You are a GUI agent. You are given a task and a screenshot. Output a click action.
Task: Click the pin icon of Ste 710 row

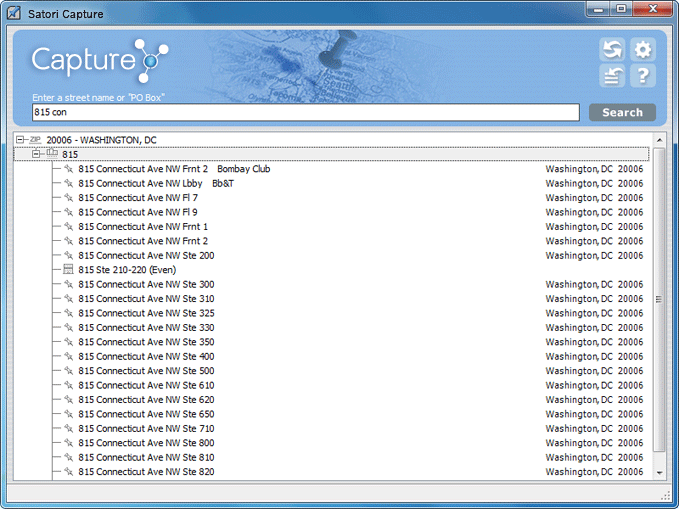68,428
